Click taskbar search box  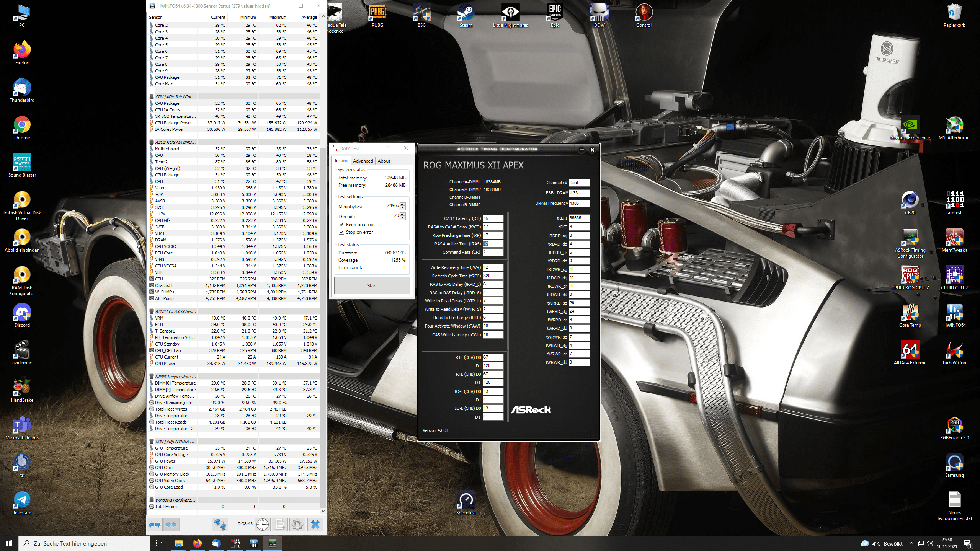pos(84,543)
